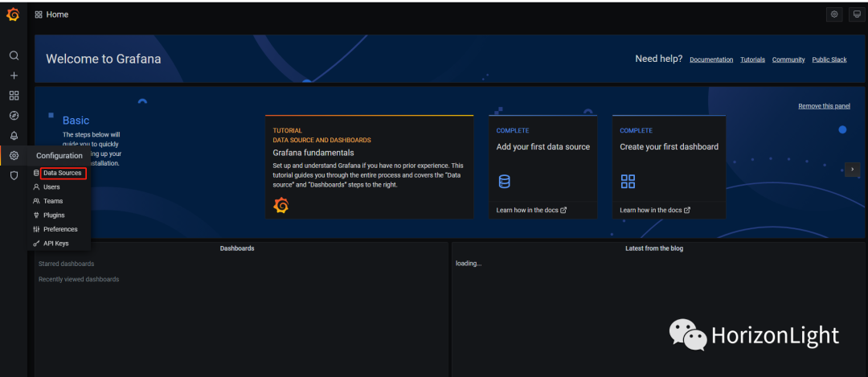The width and height of the screenshot is (868, 377).
Task: Click the Grafana logo in sidebar
Action: pos(14,15)
